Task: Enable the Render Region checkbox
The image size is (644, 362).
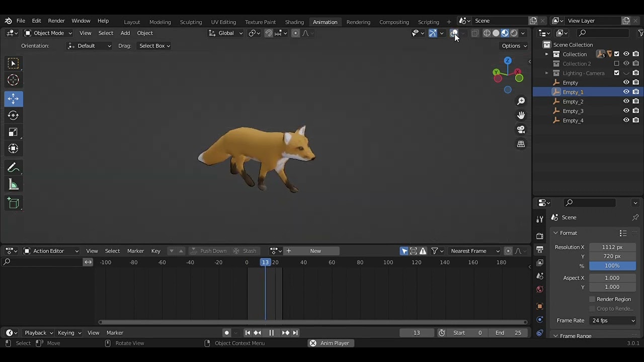Action: pyautogui.click(x=593, y=299)
